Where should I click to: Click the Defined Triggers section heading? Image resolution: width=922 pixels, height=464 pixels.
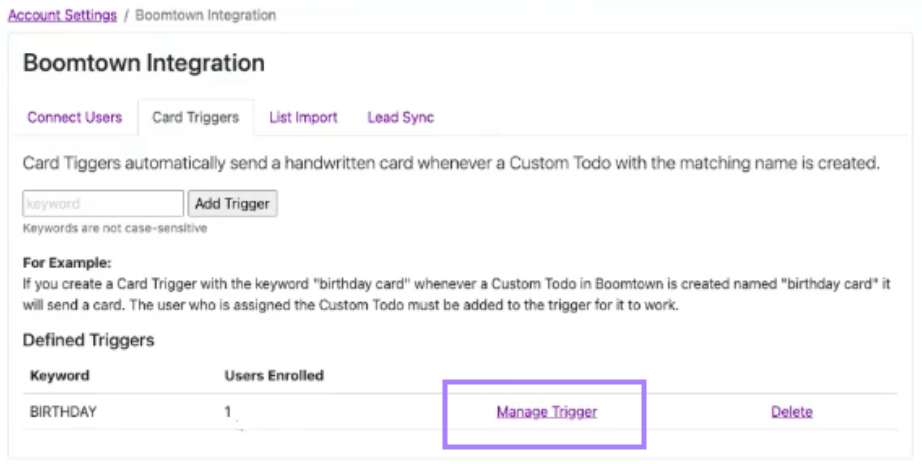pyautogui.click(x=88, y=341)
